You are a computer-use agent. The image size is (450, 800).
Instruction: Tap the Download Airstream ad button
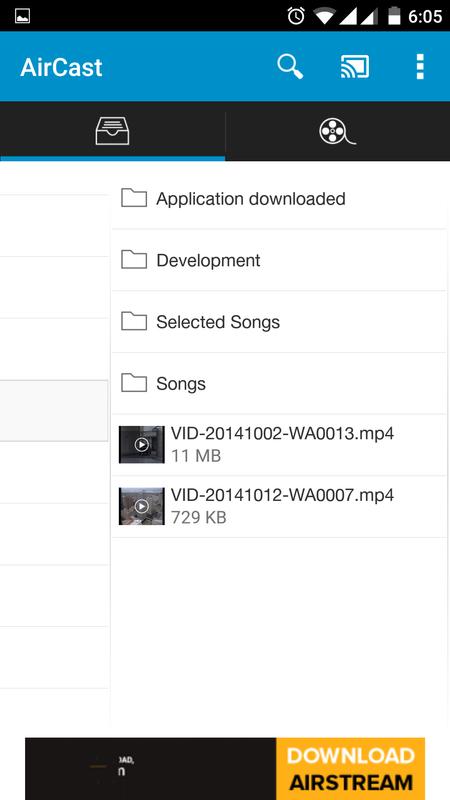[351, 769]
